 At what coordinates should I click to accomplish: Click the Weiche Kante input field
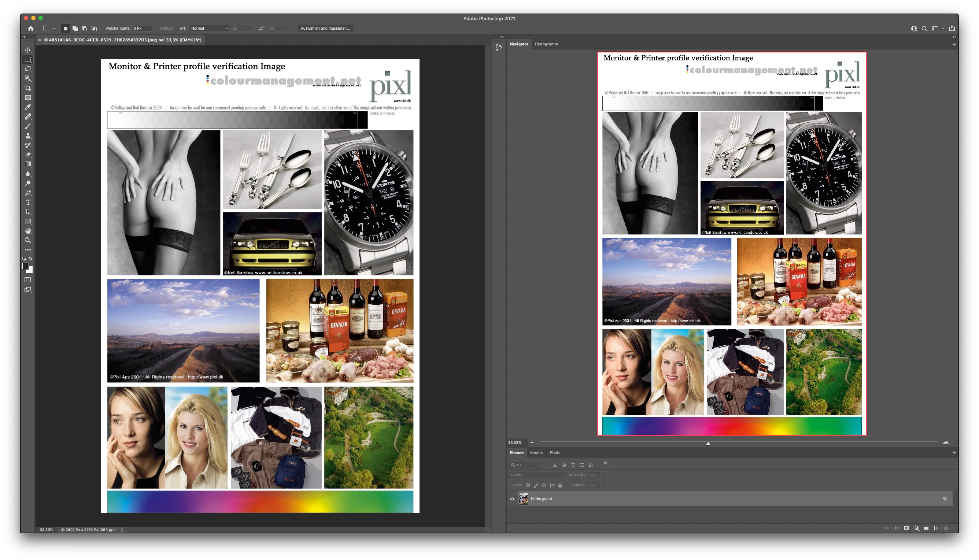141,29
